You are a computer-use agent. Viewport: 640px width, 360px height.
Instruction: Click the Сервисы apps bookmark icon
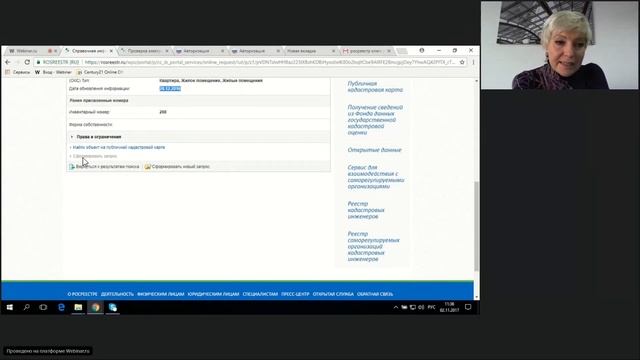click(x=8, y=72)
